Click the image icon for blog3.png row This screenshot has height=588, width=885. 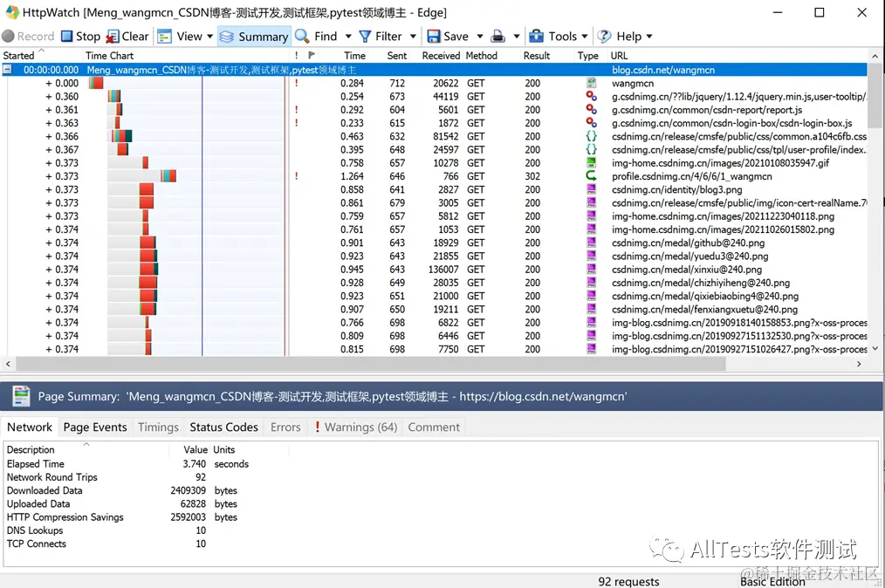pyautogui.click(x=591, y=189)
